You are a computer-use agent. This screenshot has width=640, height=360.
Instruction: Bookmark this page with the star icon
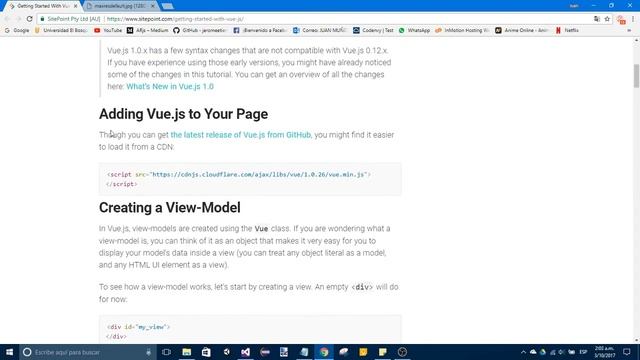pyautogui.click(x=607, y=19)
